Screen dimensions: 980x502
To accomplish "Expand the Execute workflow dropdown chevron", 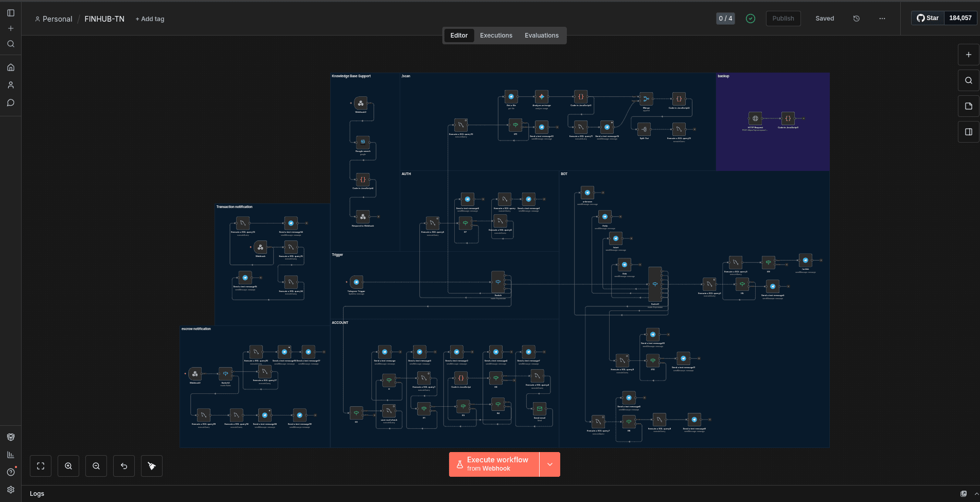I will [x=549, y=464].
